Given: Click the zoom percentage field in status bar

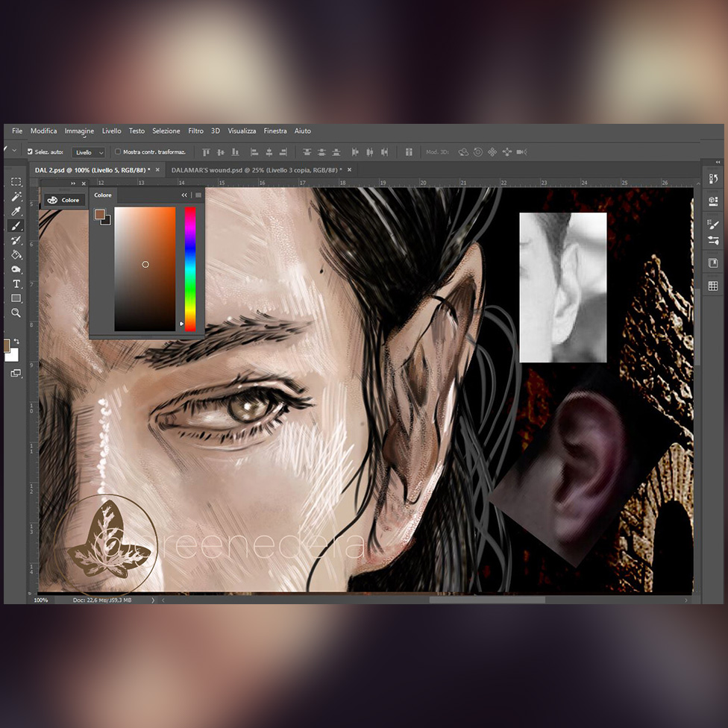Looking at the screenshot, I should (x=41, y=600).
